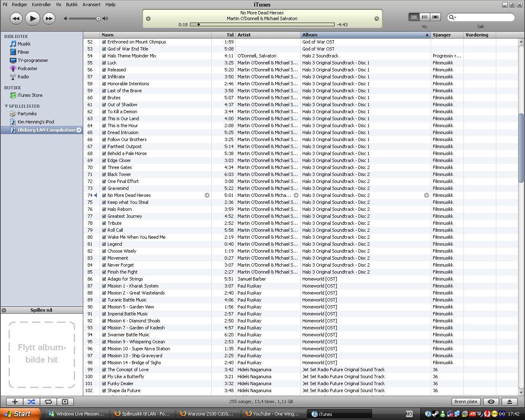The height and width of the screenshot is (420, 525).
Task: Switch to grouped album view
Action: coord(425,17)
